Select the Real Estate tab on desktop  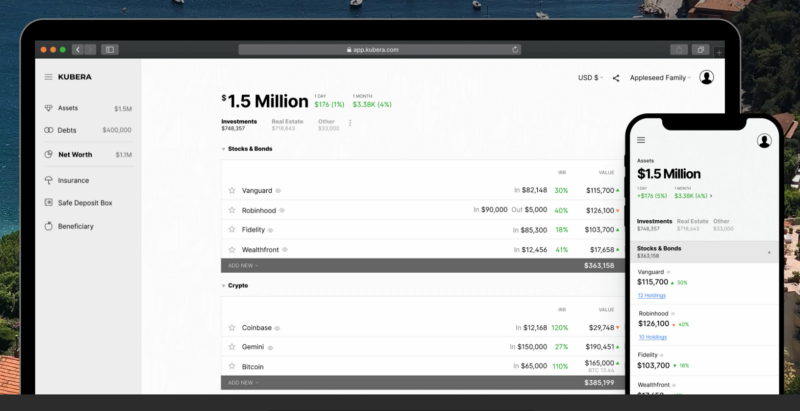287,124
